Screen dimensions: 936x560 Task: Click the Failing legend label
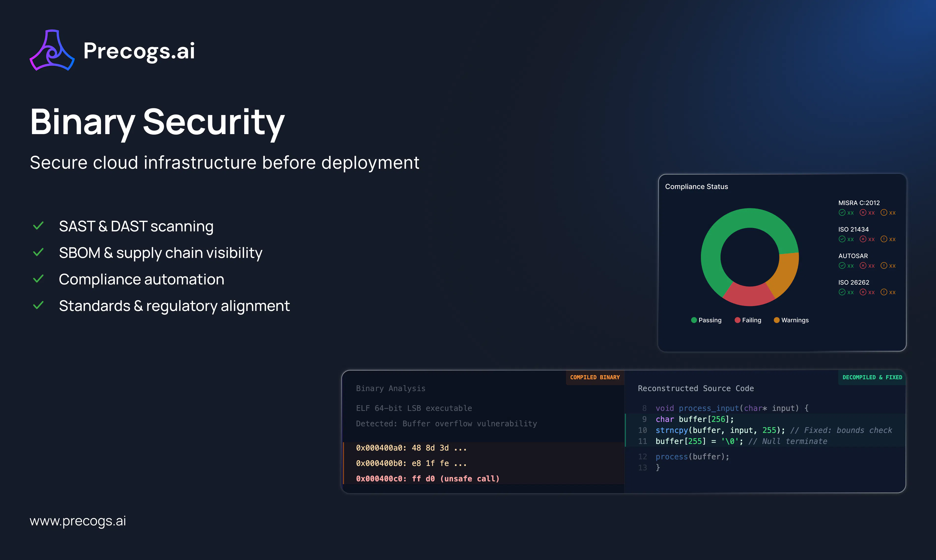(752, 320)
